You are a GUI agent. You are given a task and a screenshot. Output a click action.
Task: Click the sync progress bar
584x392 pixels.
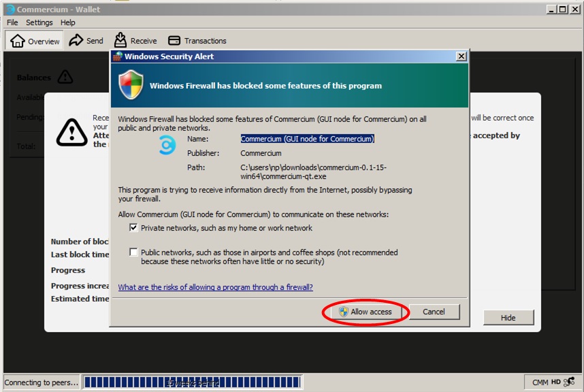point(192,382)
